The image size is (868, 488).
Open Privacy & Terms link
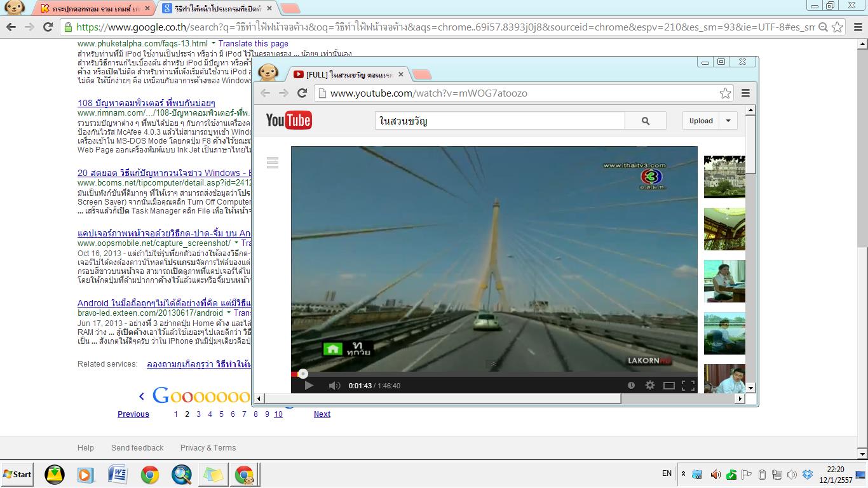pos(208,448)
